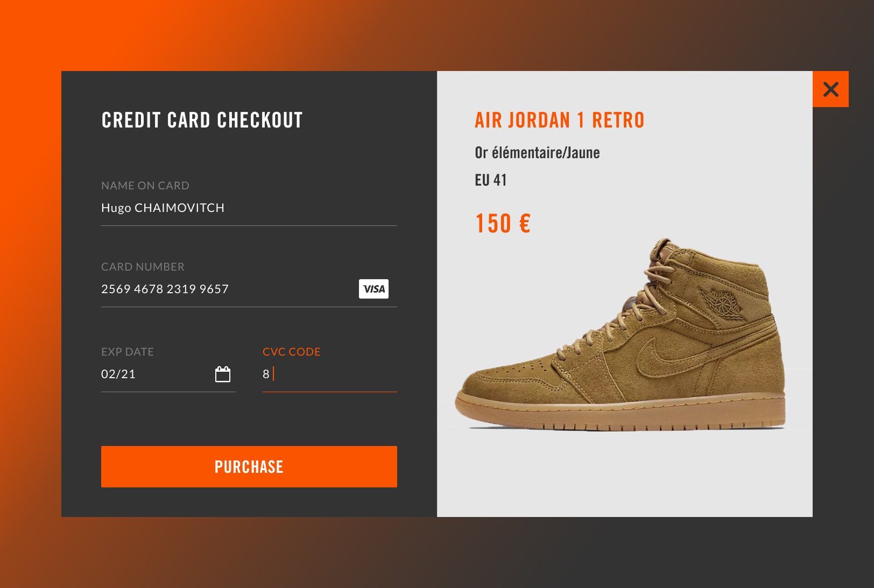Click the 150 € price text
874x588 pixels.
click(x=503, y=223)
